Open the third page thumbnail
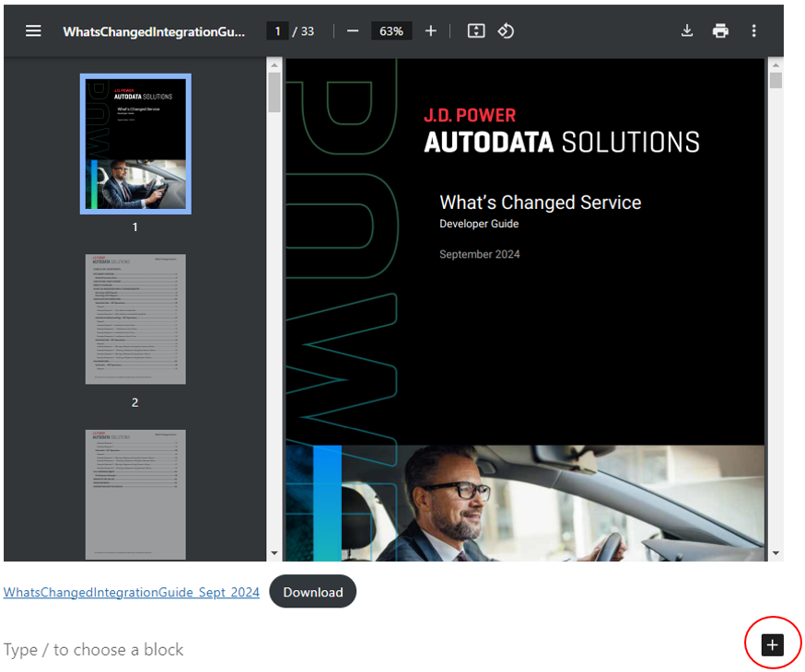This screenshot has width=805, height=672. pyautogui.click(x=135, y=493)
